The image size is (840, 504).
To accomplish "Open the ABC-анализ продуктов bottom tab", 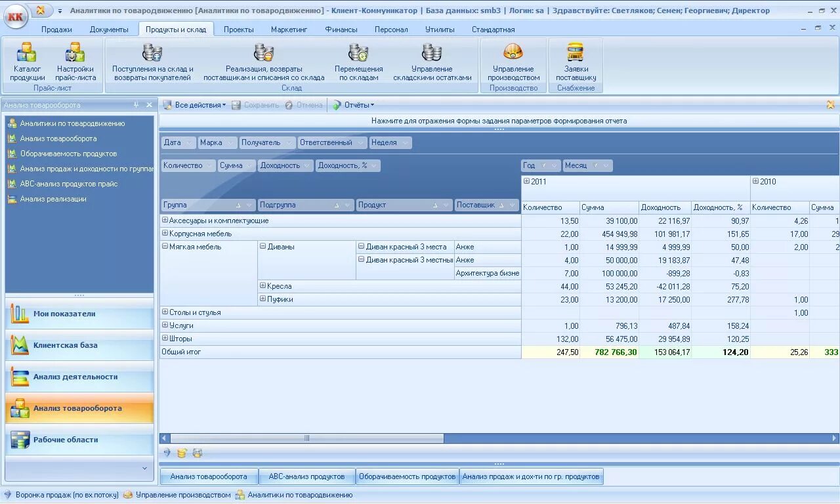I will [x=306, y=476].
